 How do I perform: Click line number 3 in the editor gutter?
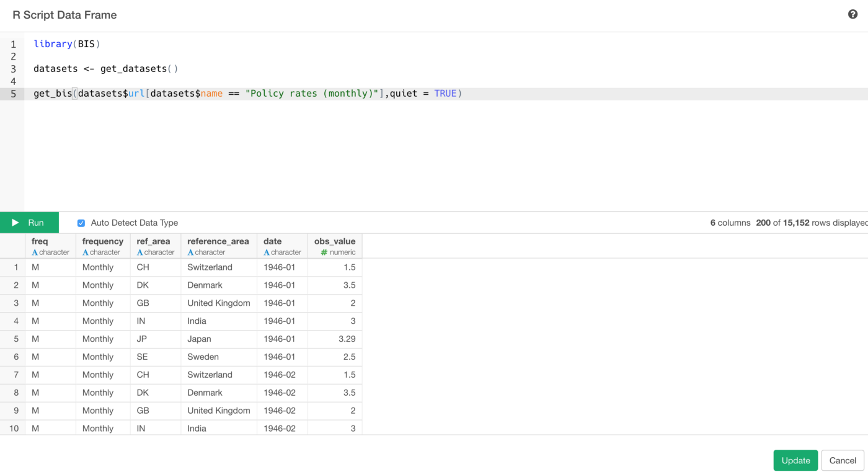pos(13,69)
